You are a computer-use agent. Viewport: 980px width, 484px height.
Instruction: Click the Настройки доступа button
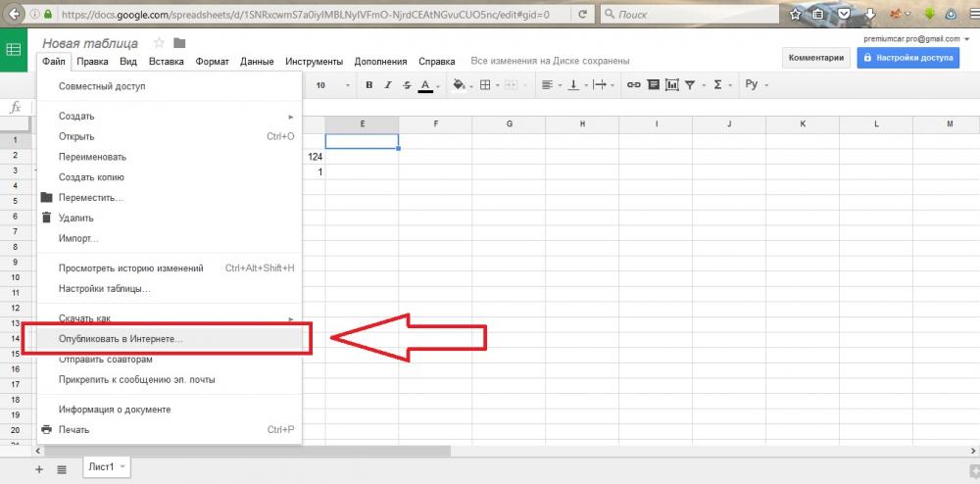907,58
